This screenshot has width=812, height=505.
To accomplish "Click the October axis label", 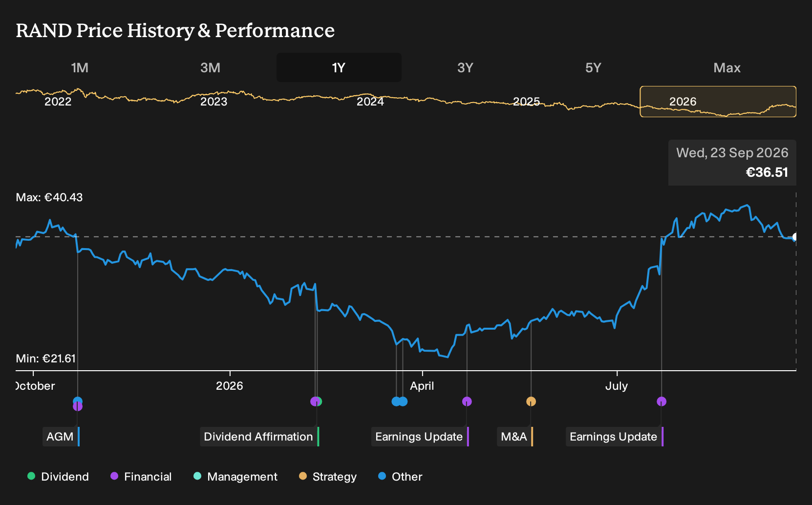I will coord(35,386).
